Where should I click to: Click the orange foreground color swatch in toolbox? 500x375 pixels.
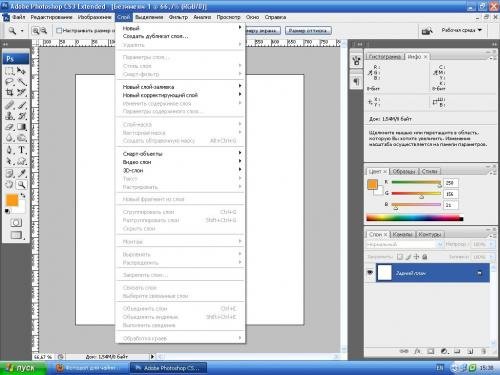point(12,200)
